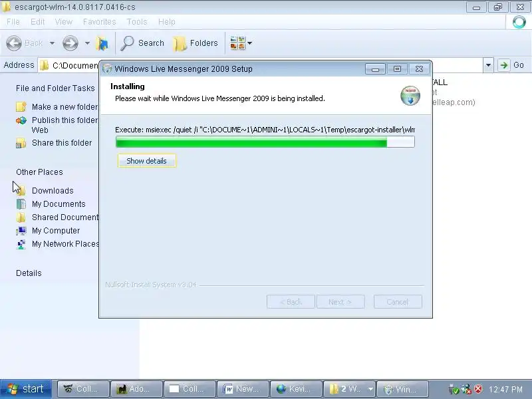Image resolution: width=532 pixels, height=399 pixels.
Task: Expand the Details section header
Action: pos(29,273)
